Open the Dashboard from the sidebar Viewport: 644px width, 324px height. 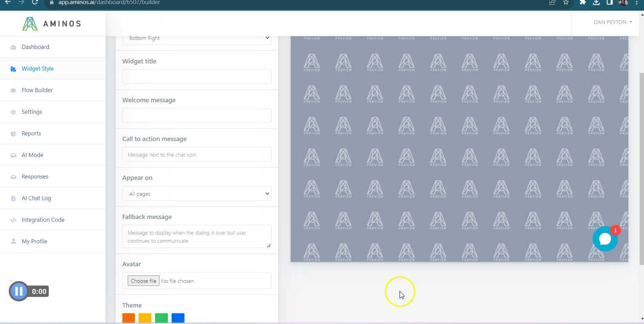pyautogui.click(x=35, y=47)
